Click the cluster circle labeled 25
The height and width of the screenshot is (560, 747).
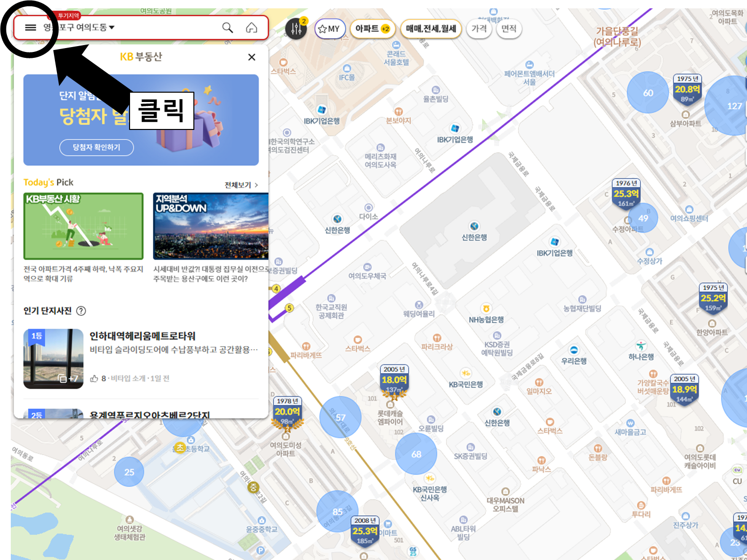pyautogui.click(x=129, y=472)
